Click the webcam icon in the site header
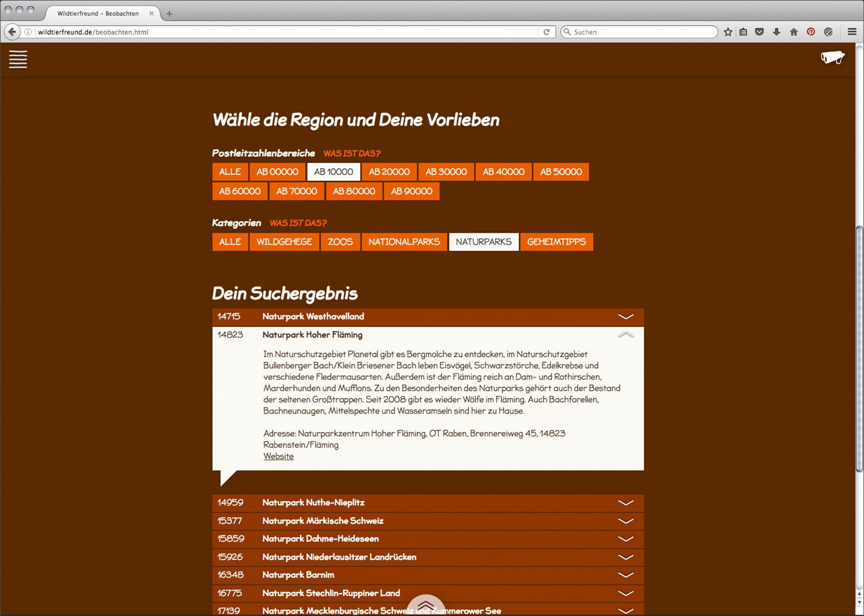Screen dimensions: 864x616 [x=832, y=57]
